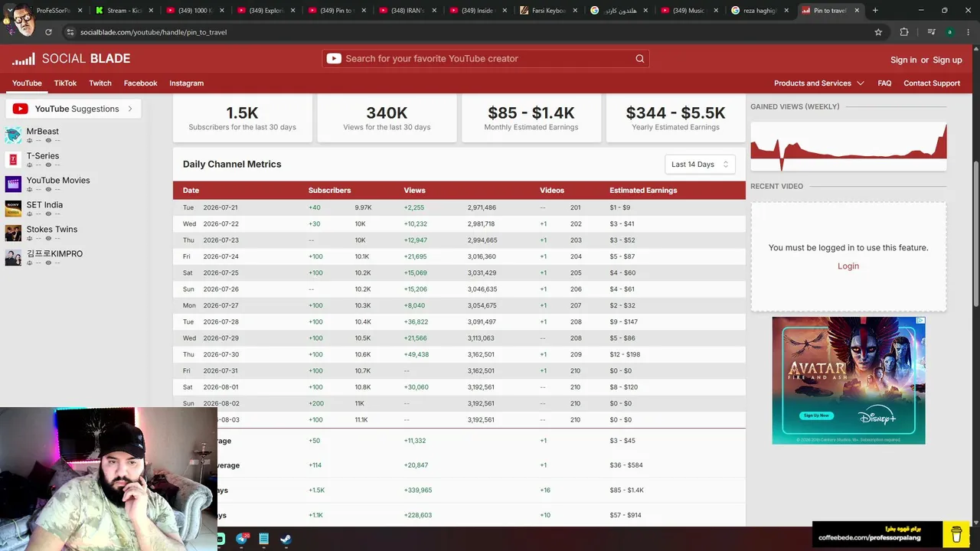
Task: Open the Stokes Twins suggestion
Action: 52,230
